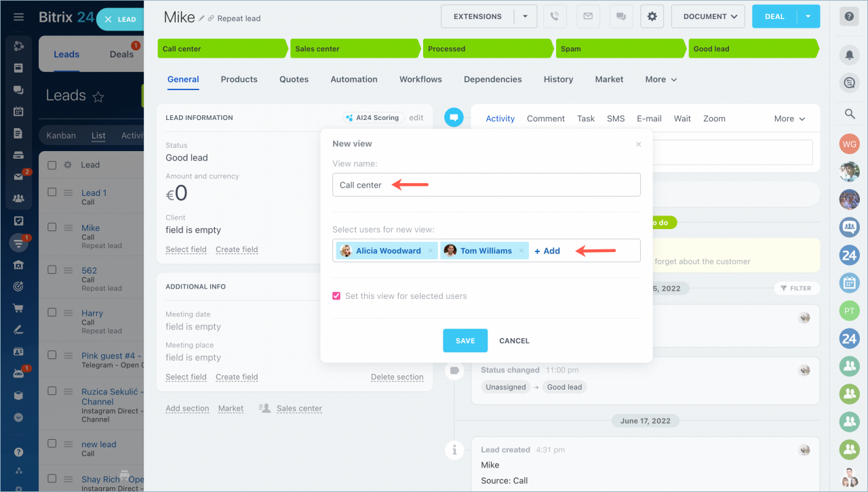The height and width of the screenshot is (492, 868).
Task: Expand the DEAL button dropdown arrow
Action: (x=808, y=16)
